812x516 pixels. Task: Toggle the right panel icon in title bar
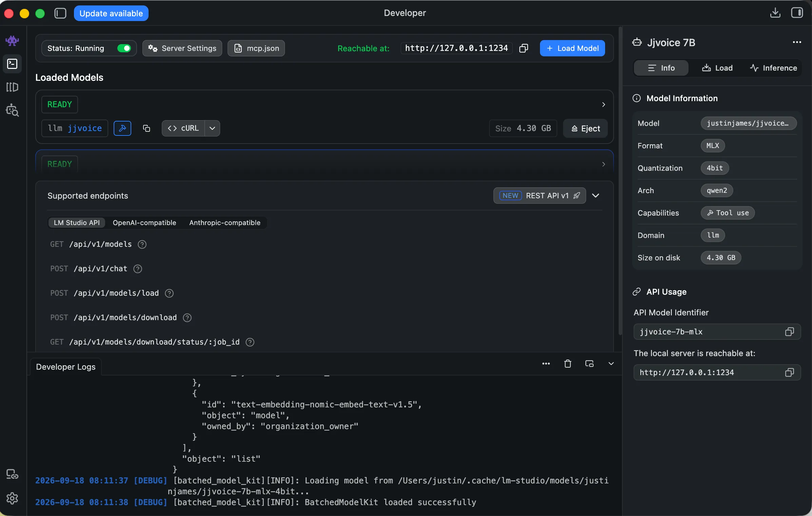[x=797, y=13]
